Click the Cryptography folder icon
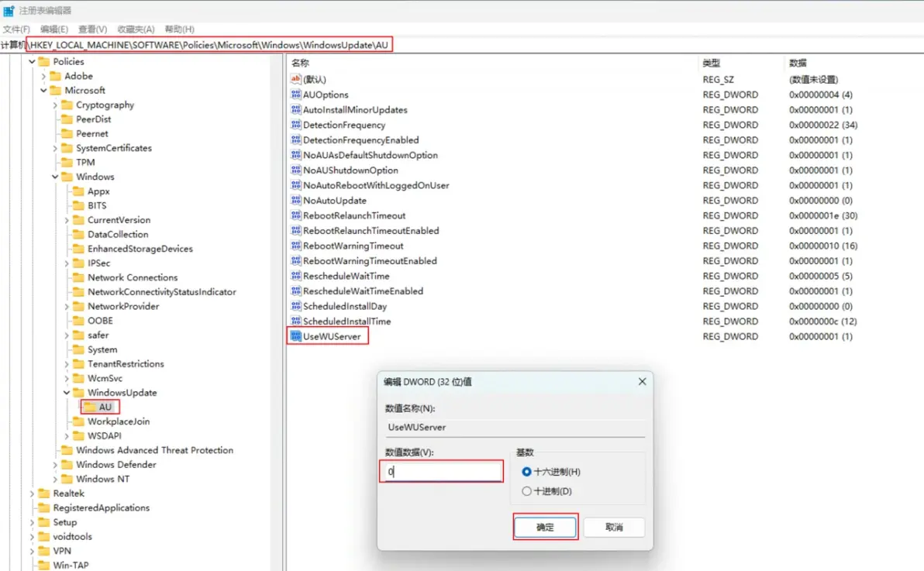 point(67,105)
